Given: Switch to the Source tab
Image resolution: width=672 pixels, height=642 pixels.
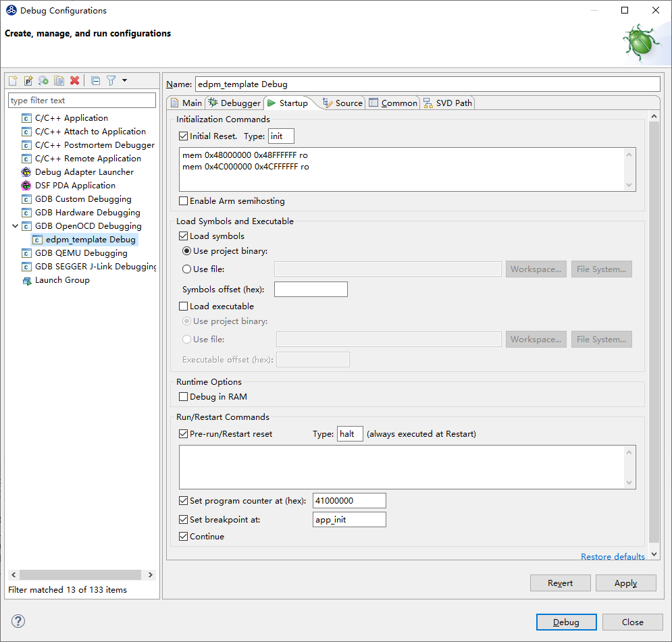Looking at the screenshot, I should [343, 103].
